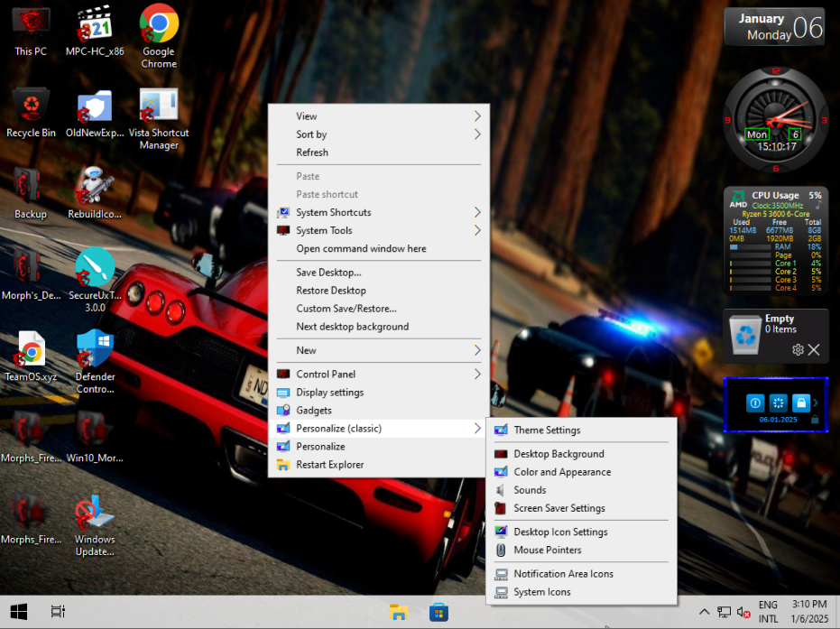Viewport: 840px width, 629px height.
Task: Select the Windows Update... desktop icon
Action: pyautogui.click(x=95, y=526)
